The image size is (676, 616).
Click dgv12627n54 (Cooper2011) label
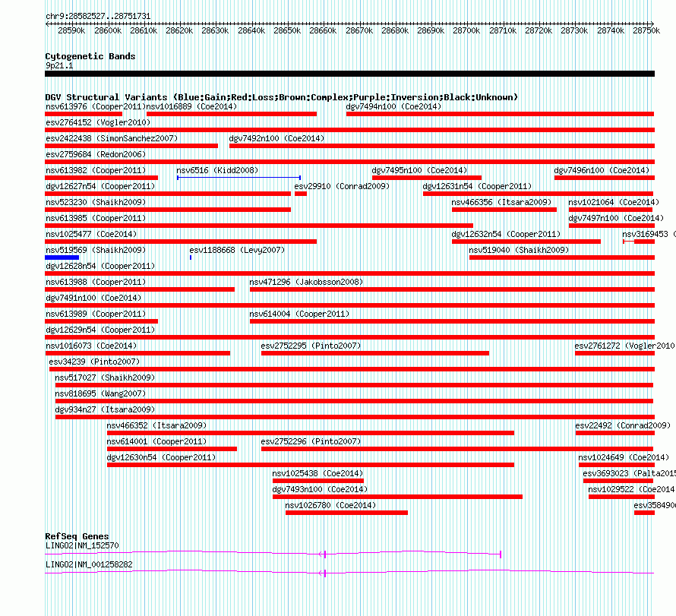point(100,186)
